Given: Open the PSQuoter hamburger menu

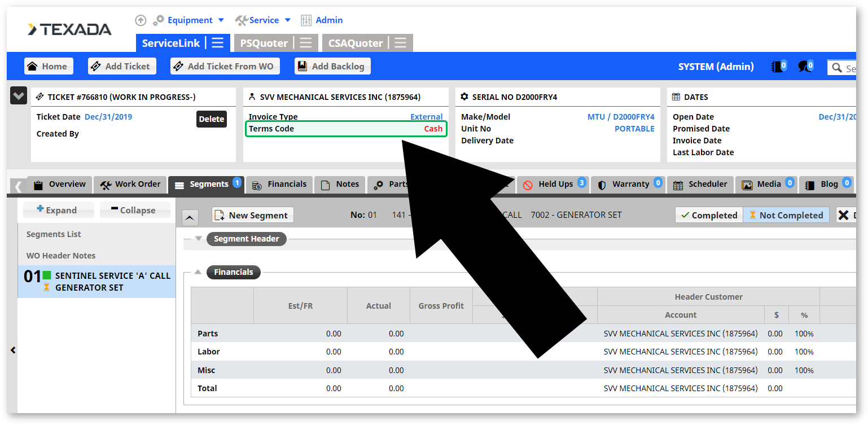Looking at the screenshot, I should [x=305, y=43].
